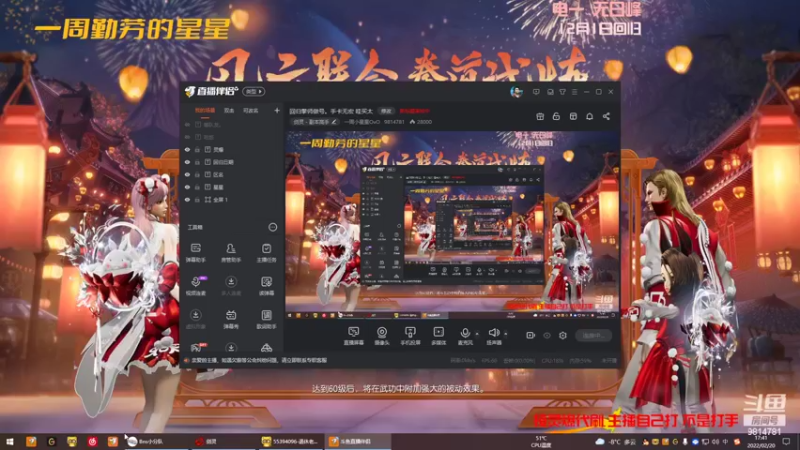800x450 pixels.
Task: Open the user avatar in title bar
Action: click(516, 92)
